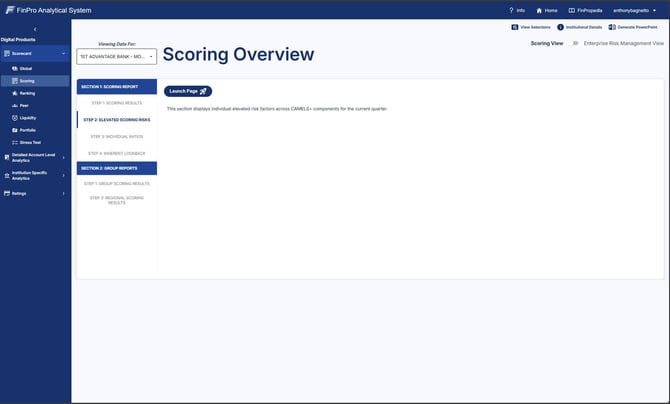Click the Digital Products sidebar label
The image size is (670, 404).
(18, 40)
